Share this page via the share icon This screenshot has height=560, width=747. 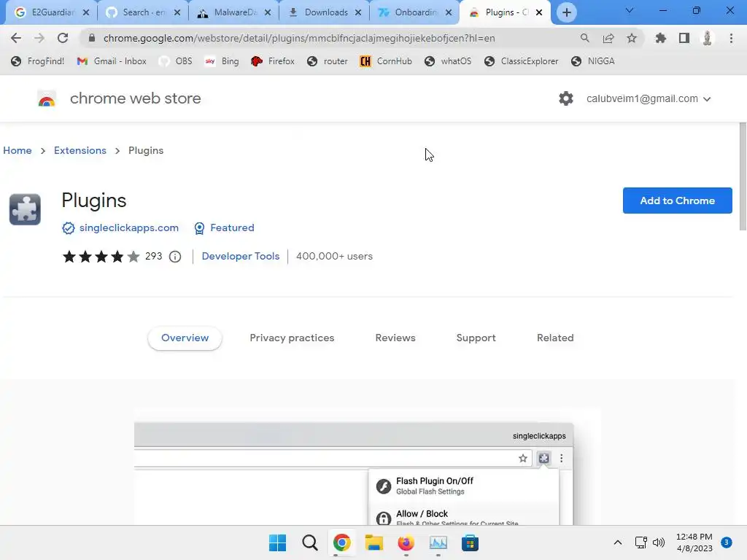[x=608, y=38]
